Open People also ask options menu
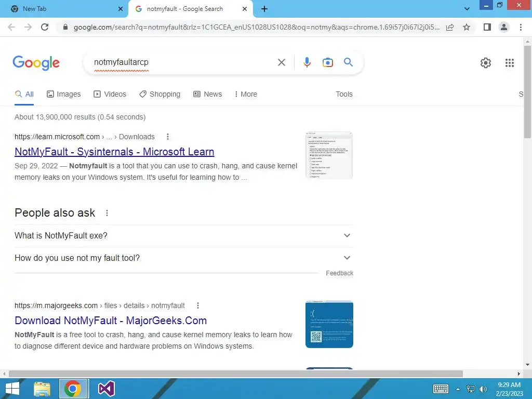 pyautogui.click(x=107, y=213)
